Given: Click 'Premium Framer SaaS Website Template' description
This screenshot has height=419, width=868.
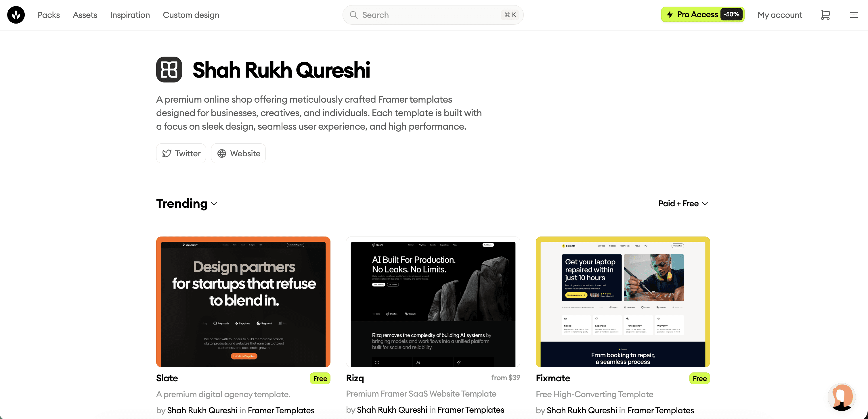Looking at the screenshot, I should coord(421,393).
